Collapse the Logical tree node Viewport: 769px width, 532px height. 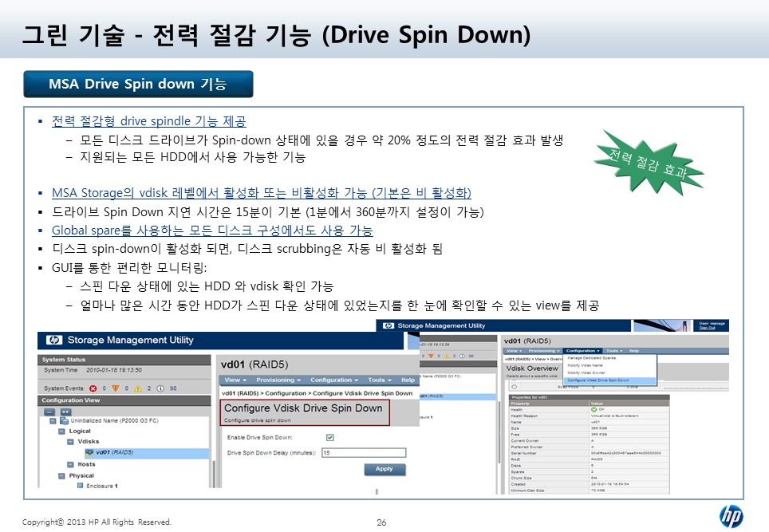61,432
